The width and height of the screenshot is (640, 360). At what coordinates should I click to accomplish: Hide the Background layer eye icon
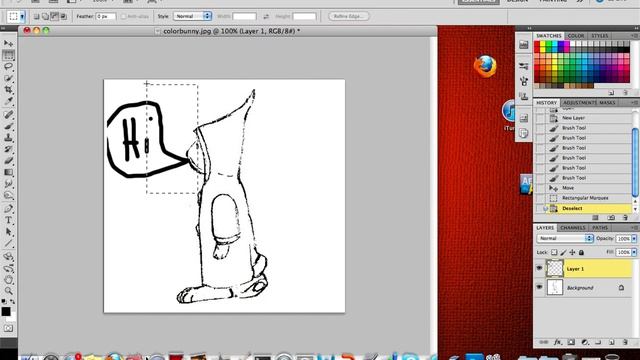coord(539,287)
